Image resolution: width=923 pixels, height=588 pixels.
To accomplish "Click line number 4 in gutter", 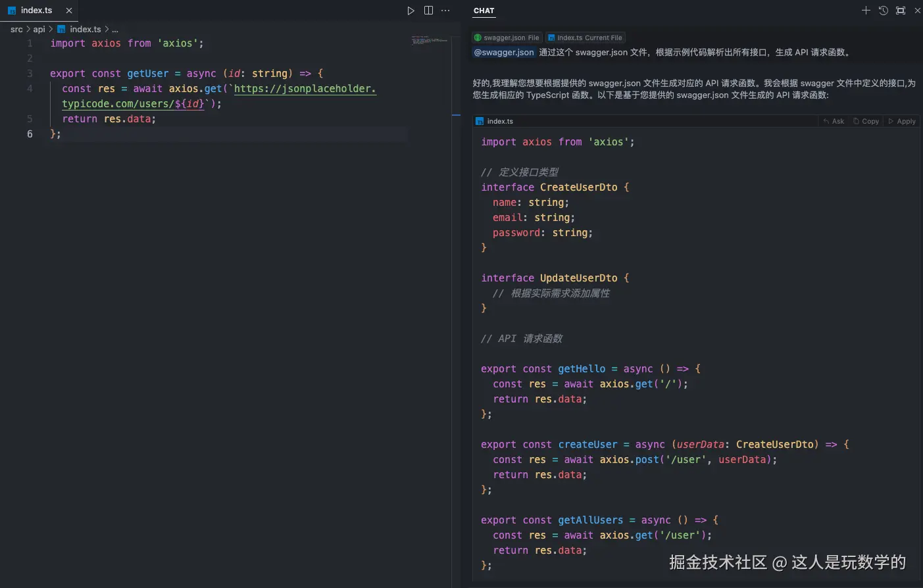I will point(30,89).
